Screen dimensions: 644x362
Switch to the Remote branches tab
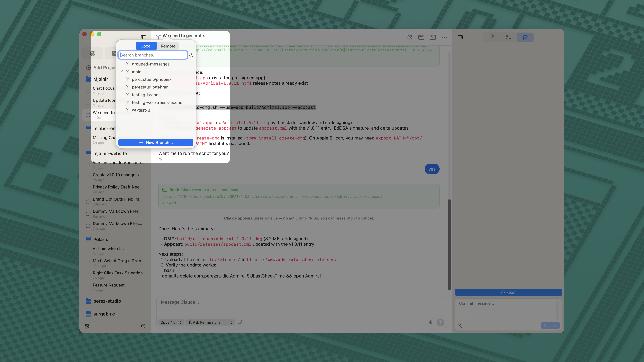click(168, 46)
